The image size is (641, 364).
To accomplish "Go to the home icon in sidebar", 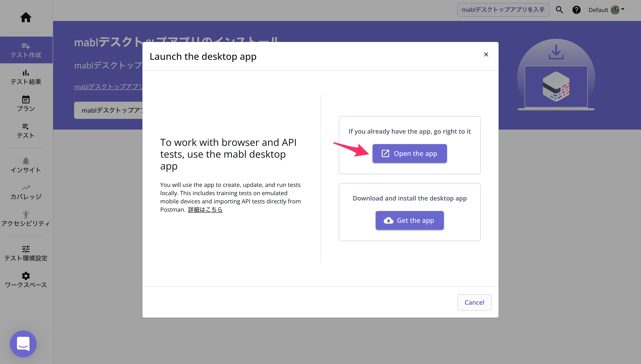I will point(26,17).
